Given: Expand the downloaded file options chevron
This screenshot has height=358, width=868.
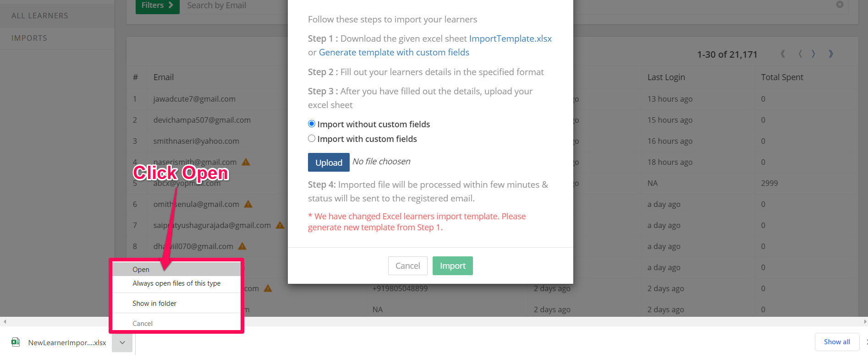Looking at the screenshot, I should 122,342.
